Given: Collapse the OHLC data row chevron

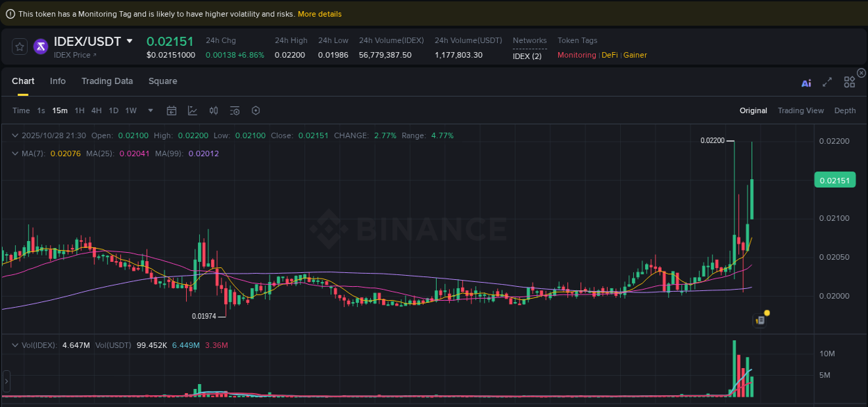Looking at the screenshot, I should [15, 135].
